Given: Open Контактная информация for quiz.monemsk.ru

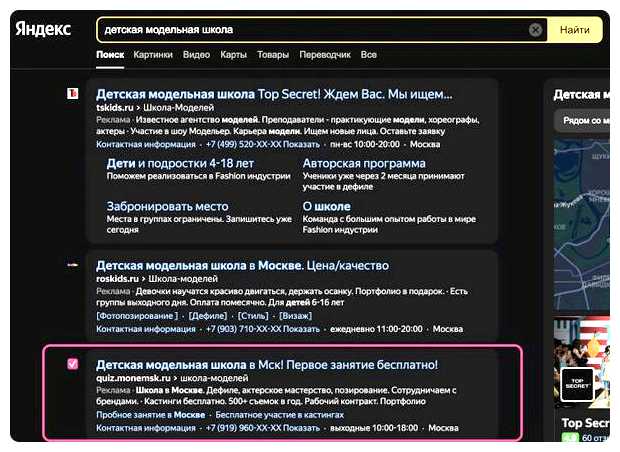Looking at the screenshot, I should pos(146,428).
